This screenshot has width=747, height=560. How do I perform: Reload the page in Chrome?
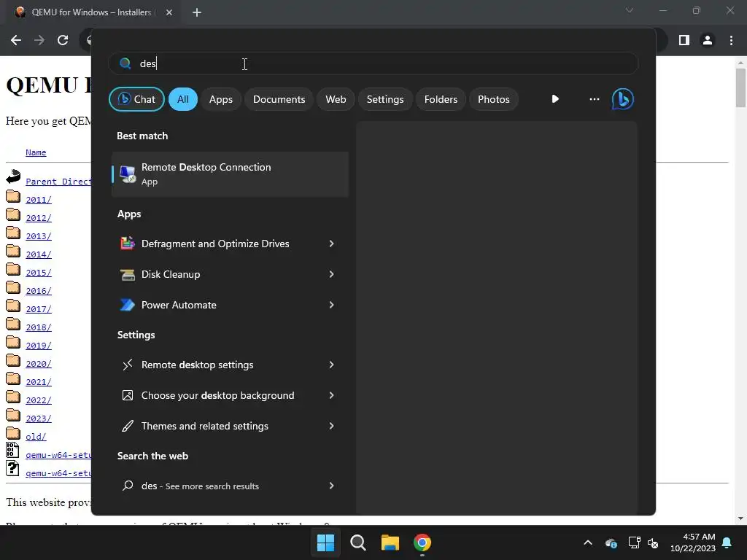(x=63, y=40)
